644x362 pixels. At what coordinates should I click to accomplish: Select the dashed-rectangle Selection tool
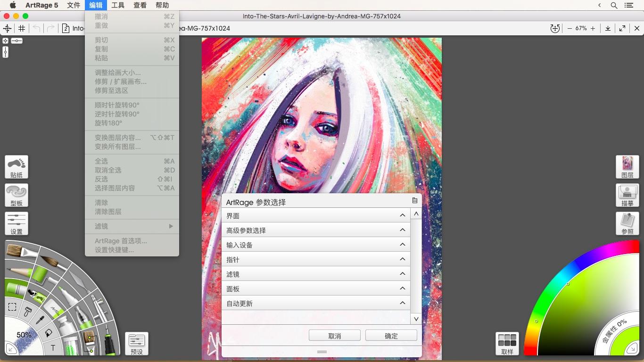pyautogui.click(x=12, y=307)
